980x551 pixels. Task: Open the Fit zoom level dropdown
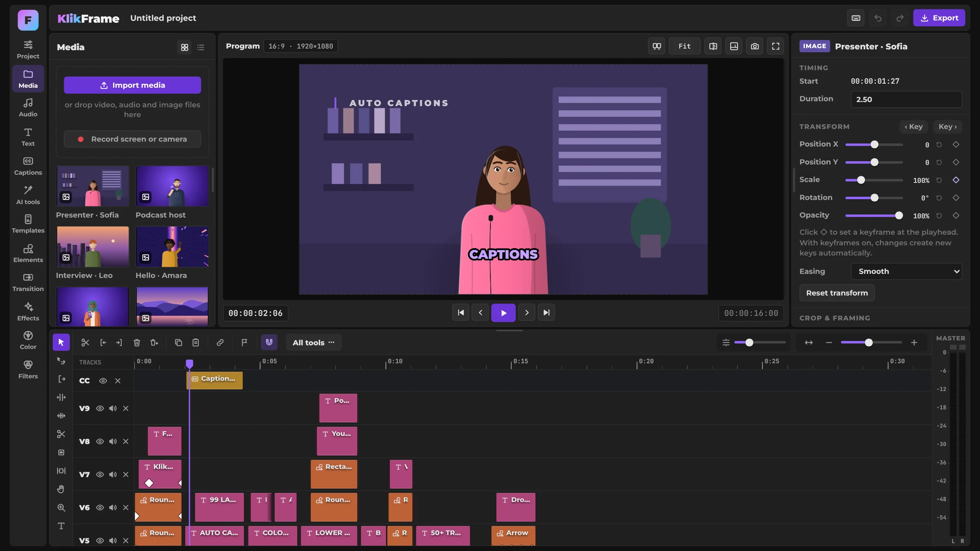tap(684, 46)
